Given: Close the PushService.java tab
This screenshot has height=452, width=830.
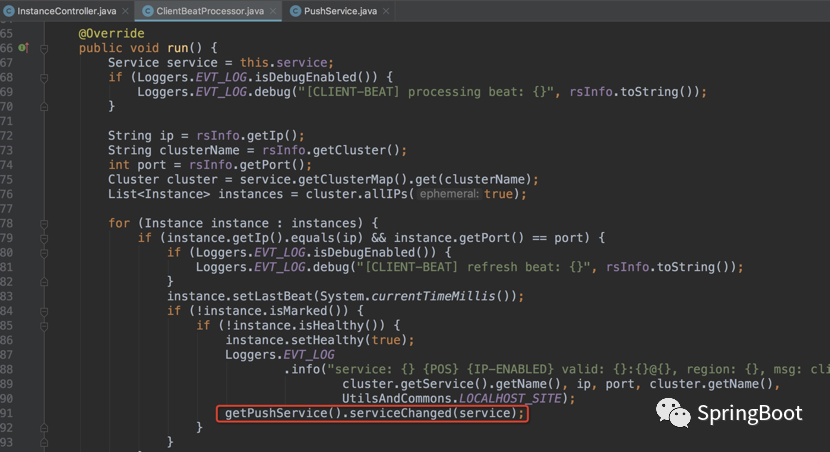Looking at the screenshot, I should click(386, 11).
